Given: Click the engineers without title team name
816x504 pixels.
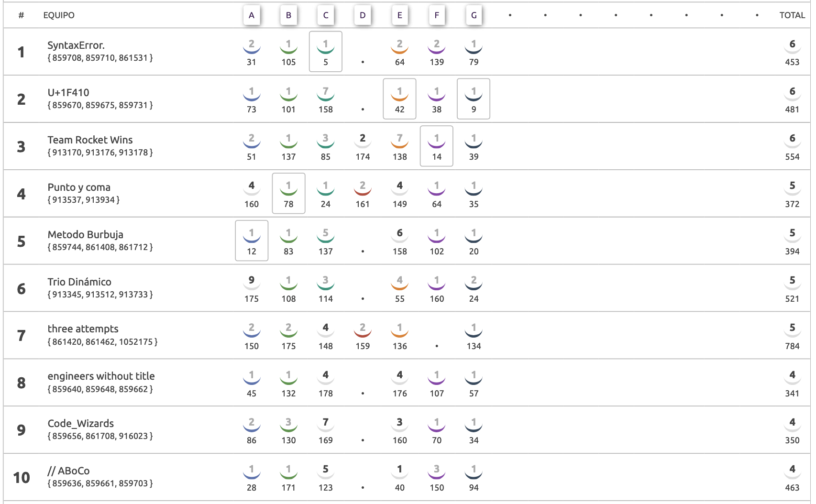Looking at the screenshot, I should 101,376.
